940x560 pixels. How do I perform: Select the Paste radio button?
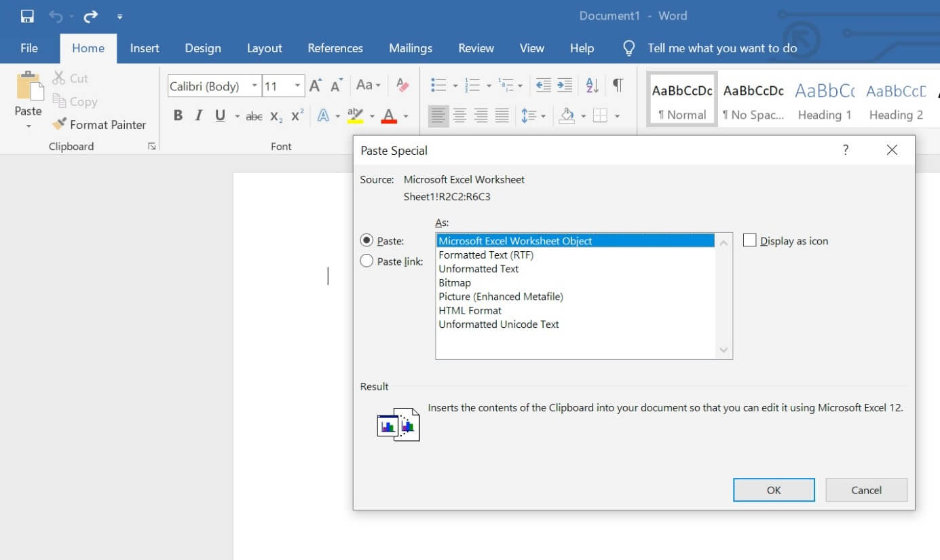tap(366, 240)
